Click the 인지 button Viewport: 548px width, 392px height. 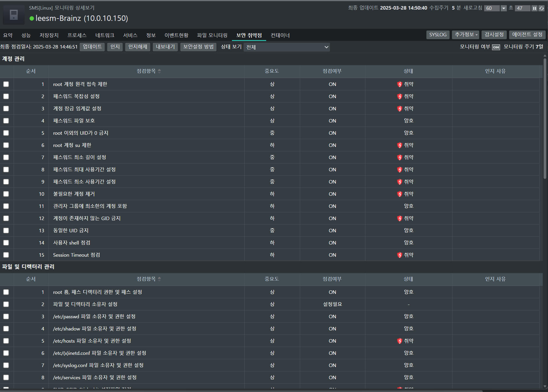(115, 47)
